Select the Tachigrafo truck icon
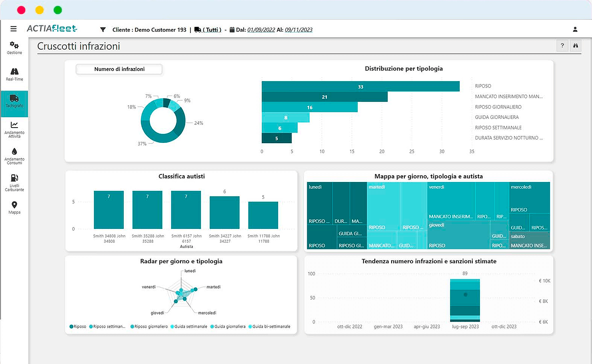The width and height of the screenshot is (592, 364). (x=14, y=99)
